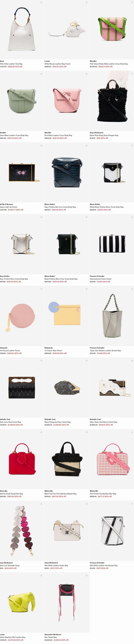
Task: Star the Pink Green Stripe Miles bag
Action: (132, 2)
